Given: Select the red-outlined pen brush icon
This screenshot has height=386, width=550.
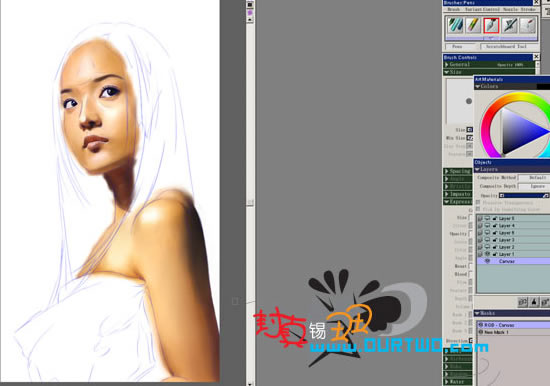Looking at the screenshot, I should [491, 25].
